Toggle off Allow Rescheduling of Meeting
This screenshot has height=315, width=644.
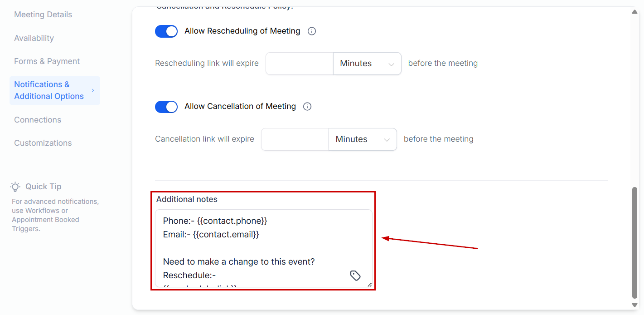pos(166,31)
